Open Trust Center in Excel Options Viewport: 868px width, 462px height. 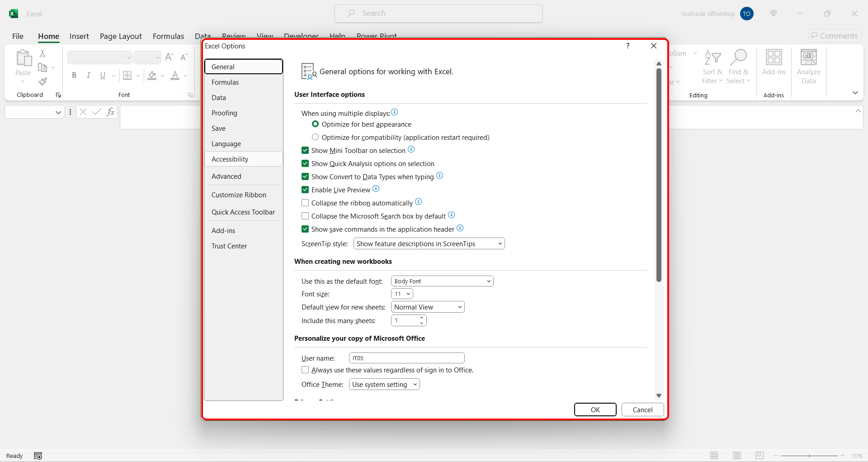[243, 246]
